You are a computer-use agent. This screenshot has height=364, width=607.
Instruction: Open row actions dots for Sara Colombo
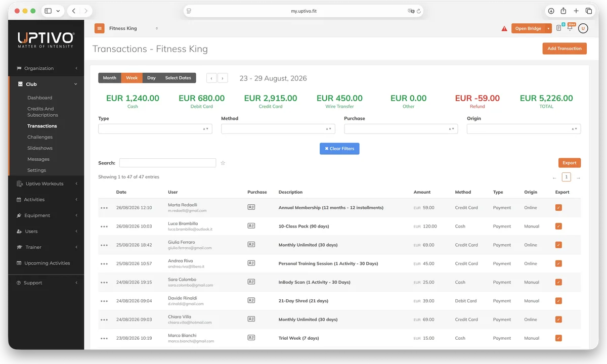click(104, 283)
